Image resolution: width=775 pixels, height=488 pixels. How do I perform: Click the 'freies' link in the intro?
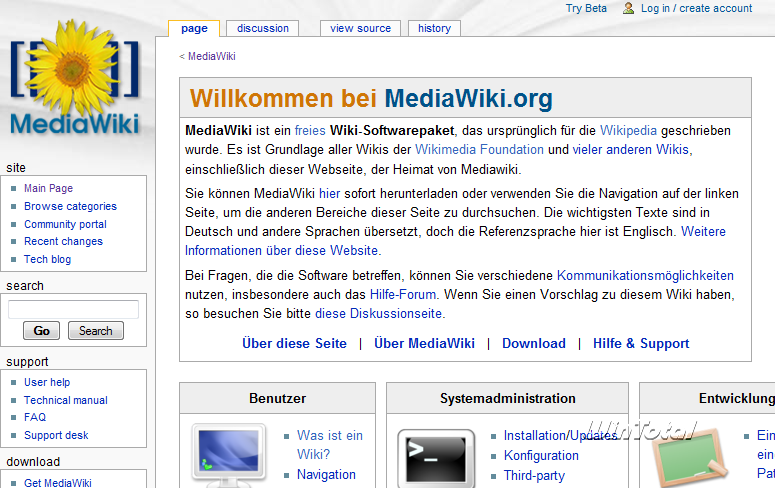[310, 131]
